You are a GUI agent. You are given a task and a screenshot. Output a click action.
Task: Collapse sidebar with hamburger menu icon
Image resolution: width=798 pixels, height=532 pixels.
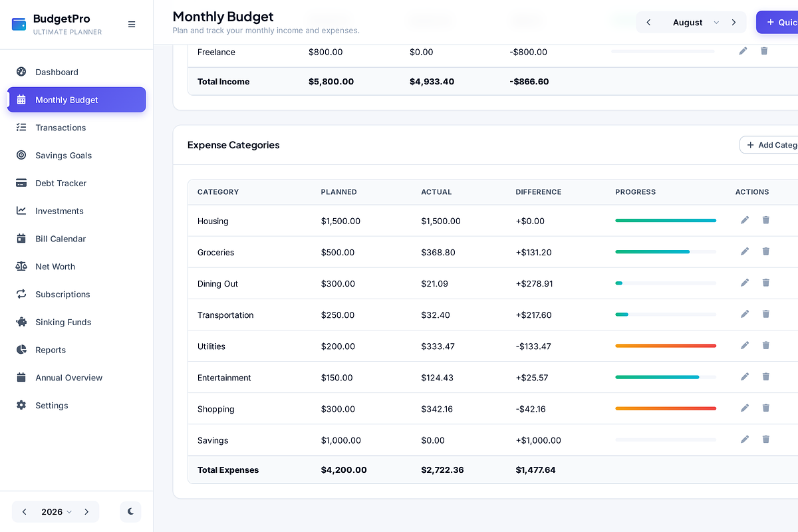[132, 24]
